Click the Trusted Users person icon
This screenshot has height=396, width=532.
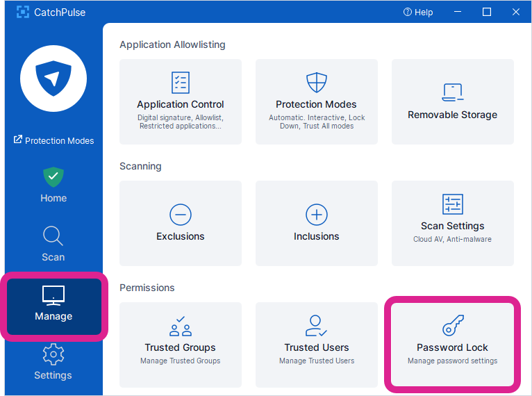(x=317, y=326)
